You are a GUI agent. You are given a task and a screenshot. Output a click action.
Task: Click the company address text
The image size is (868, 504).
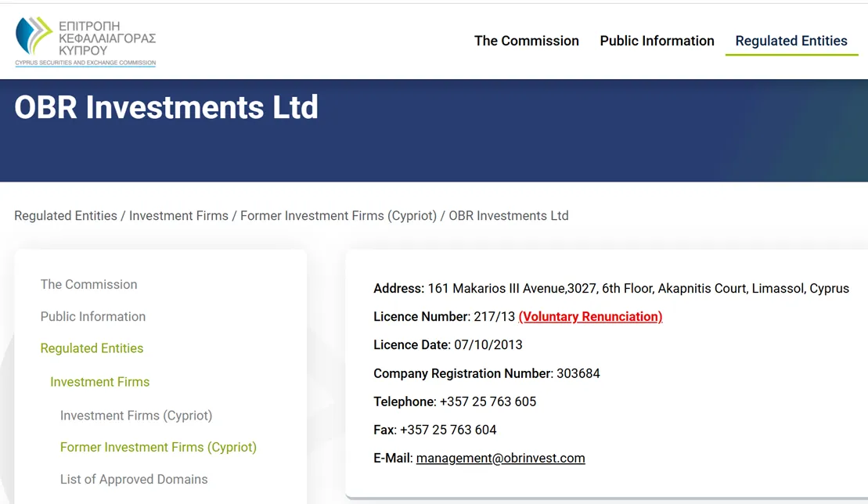point(638,288)
